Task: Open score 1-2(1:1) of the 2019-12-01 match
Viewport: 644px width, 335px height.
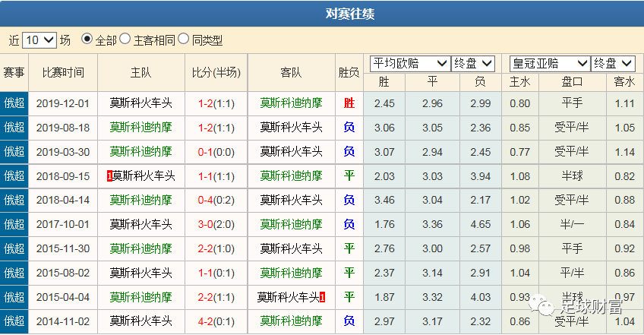Action: (x=216, y=103)
